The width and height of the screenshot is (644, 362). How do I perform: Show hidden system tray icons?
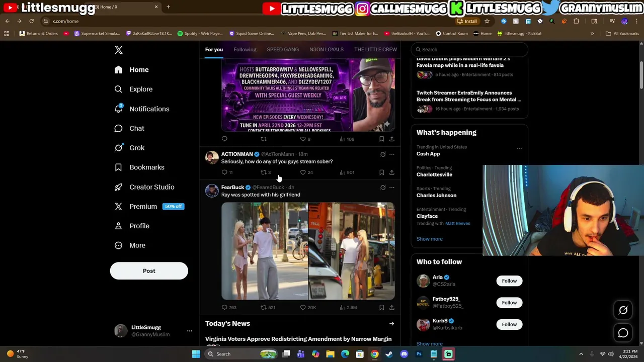pyautogui.click(x=581, y=354)
